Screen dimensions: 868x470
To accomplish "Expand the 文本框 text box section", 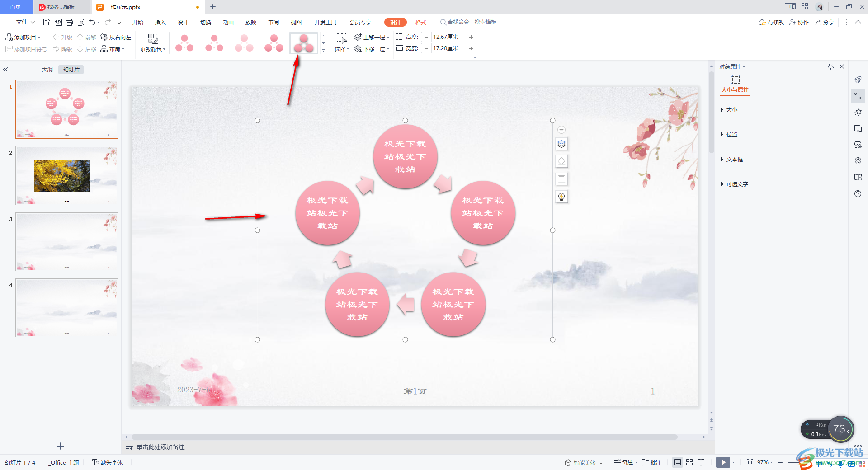I will 731,160.
